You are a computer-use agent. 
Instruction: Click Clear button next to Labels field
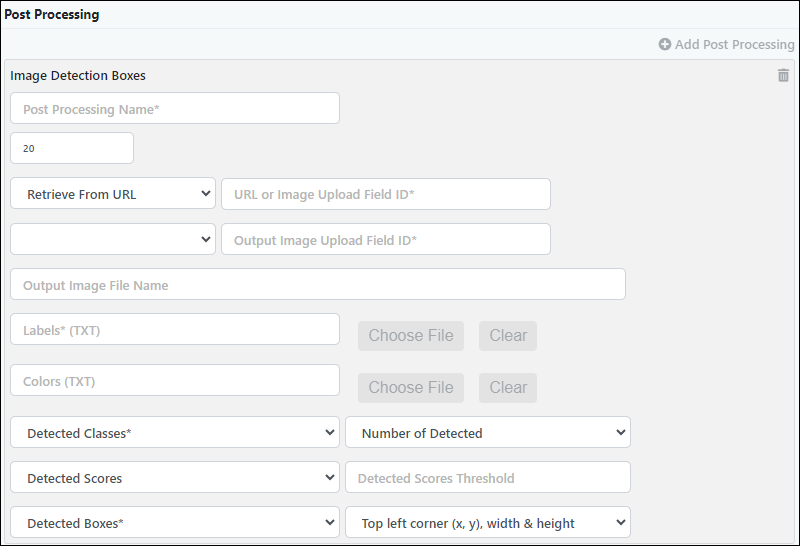[508, 336]
